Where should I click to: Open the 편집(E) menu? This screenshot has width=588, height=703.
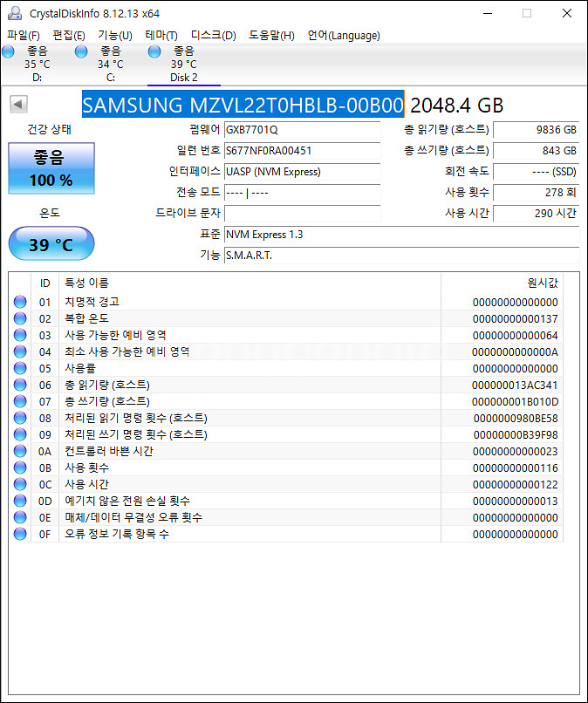click(x=69, y=35)
